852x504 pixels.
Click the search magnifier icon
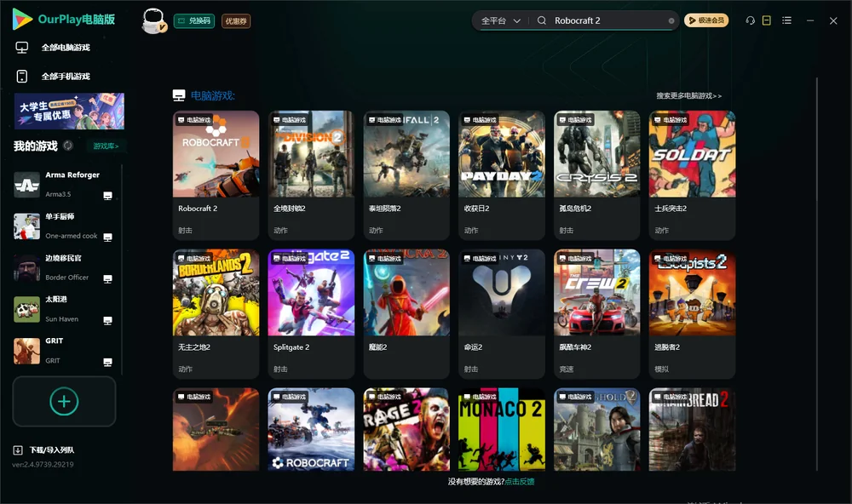[x=542, y=20]
